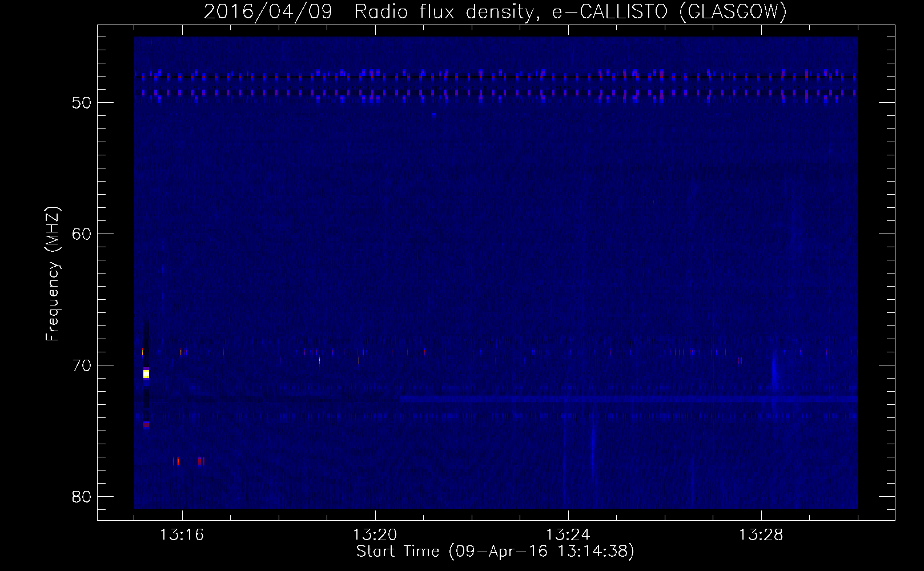Select the "Frequency (MHZ)" y-axis label
The image size is (924, 571).
pyautogui.click(x=52, y=274)
